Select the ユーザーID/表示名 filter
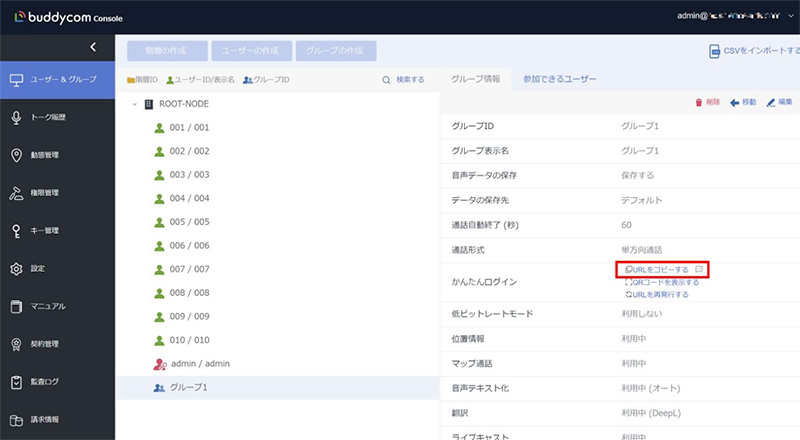Image resolution: width=800 pixels, height=440 pixels. coord(201,80)
